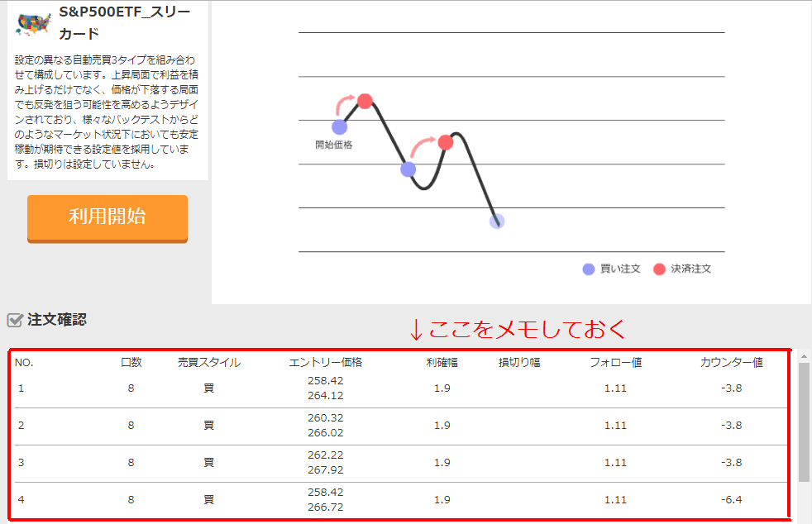
Task: Click the フォロー値 1.11 in order 4
Action: pyautogui.click(x=616, y=500)
